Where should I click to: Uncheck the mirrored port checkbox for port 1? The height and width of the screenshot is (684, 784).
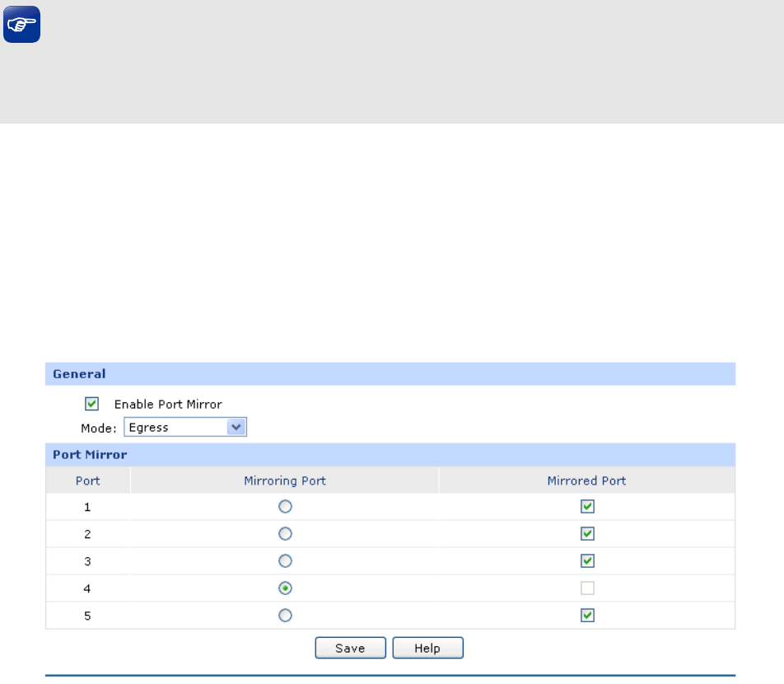pyautogui.click(x=587, y=507)
